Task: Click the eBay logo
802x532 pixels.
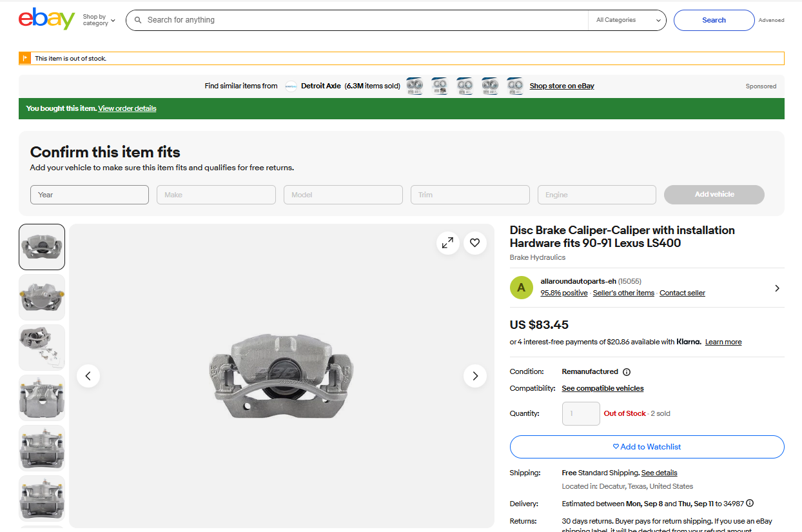Action: coord(46,19)
